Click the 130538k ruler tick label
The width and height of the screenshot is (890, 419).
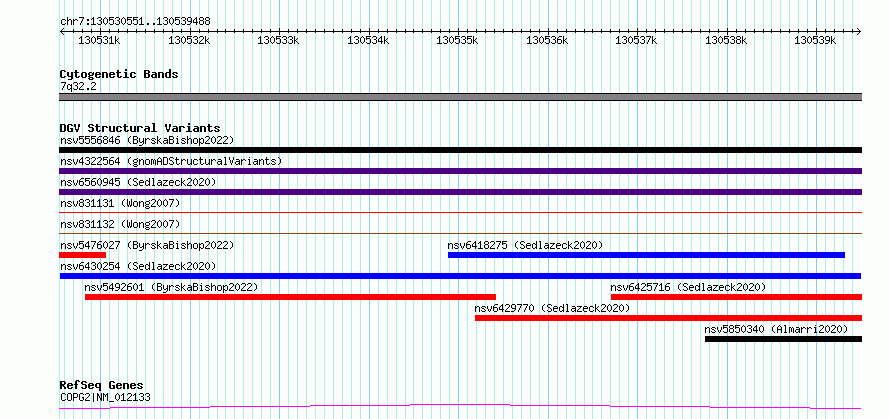coord(725,40)
